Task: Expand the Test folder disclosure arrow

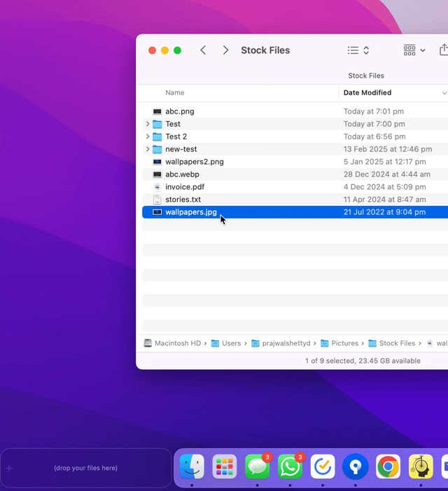Action: tap(148, 124)
